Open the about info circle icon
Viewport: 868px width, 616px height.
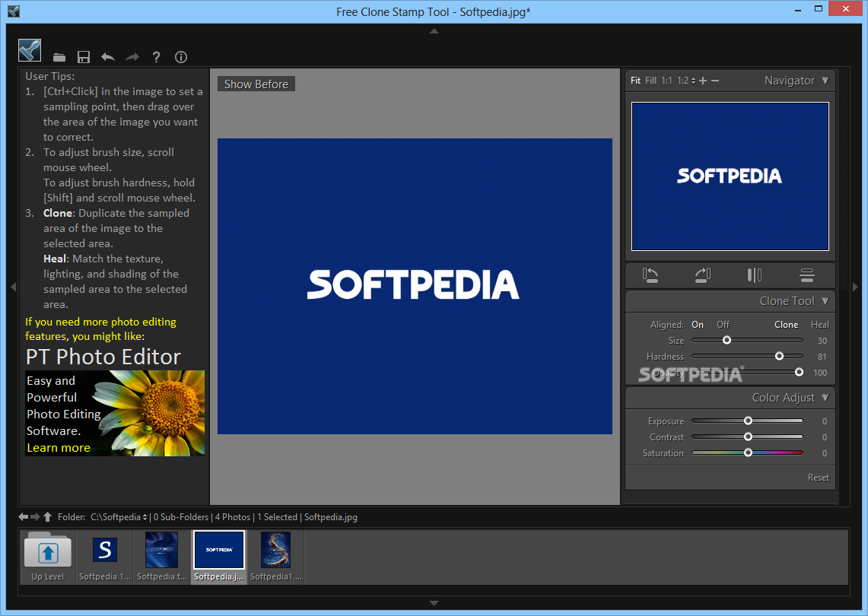pos(181,57)
